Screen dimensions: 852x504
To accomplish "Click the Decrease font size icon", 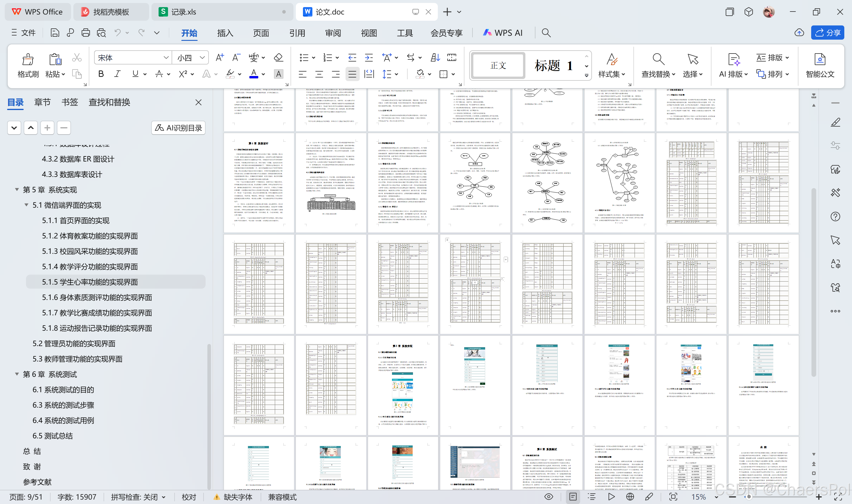I will click(x=236, y=57).
